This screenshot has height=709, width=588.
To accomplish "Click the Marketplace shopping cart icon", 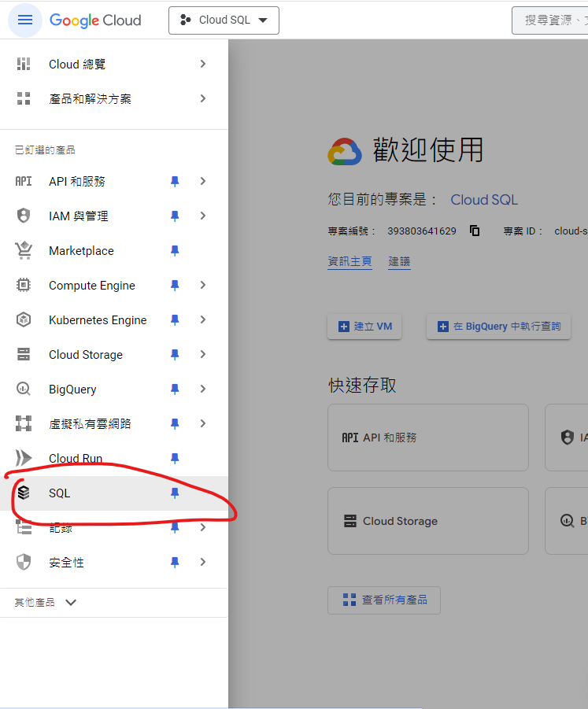I will [24, 251].
